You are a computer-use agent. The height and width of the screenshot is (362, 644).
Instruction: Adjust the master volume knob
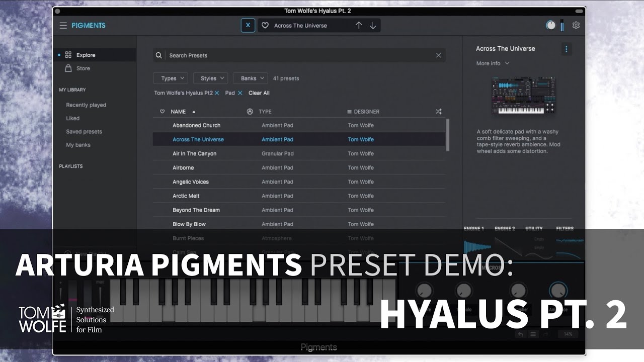tap(551, 25)
